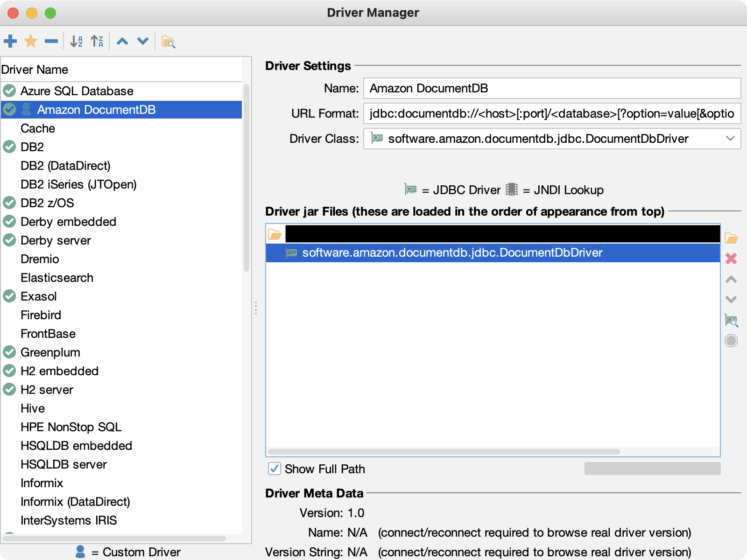Click the blue plus Add Driver icon
The image size is (747, 560).
click(x=10, y=41)
